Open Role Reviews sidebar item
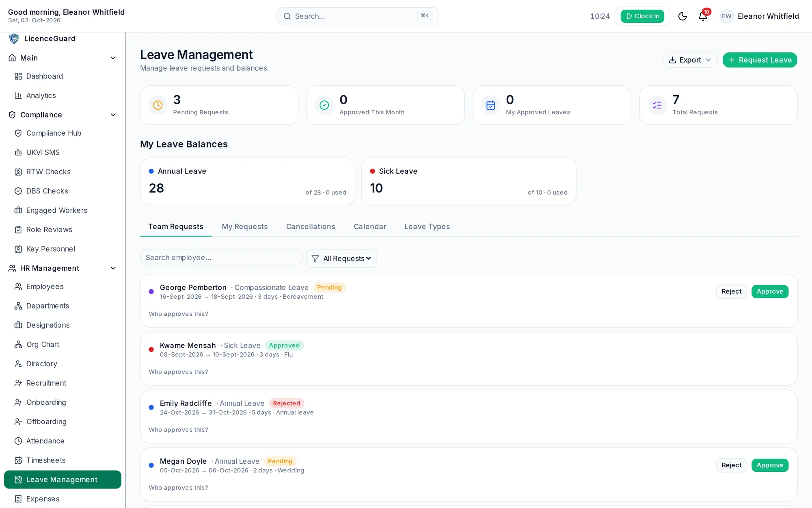Image resolution: width=812 pixels, height=508 pixels. (63, 230)
